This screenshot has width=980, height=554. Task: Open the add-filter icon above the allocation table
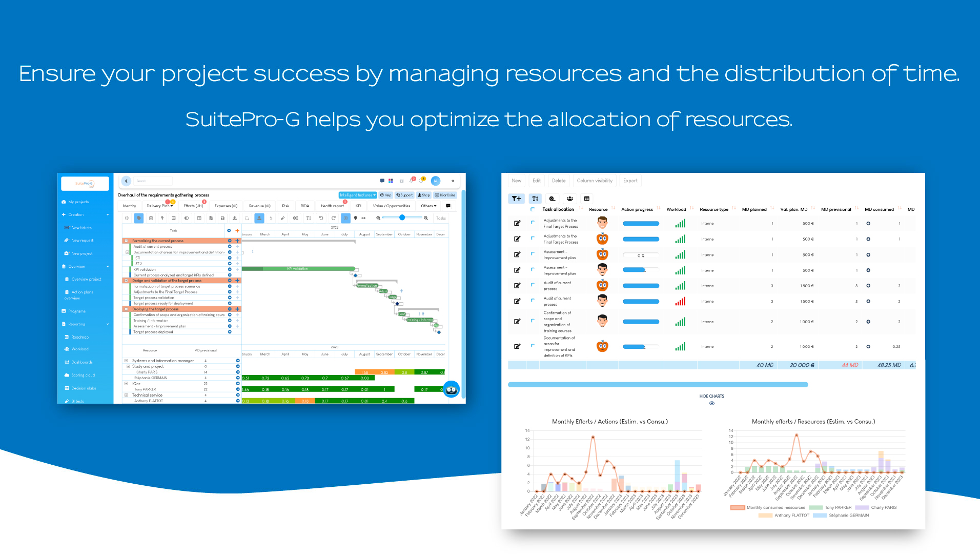point(517,199)
